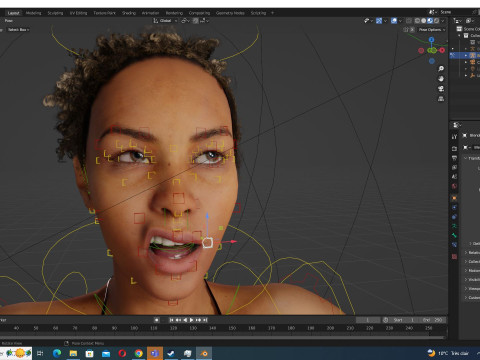Open the Render properties tab
The height and width of the screenshot is (360, 480).
pos(454,148)
